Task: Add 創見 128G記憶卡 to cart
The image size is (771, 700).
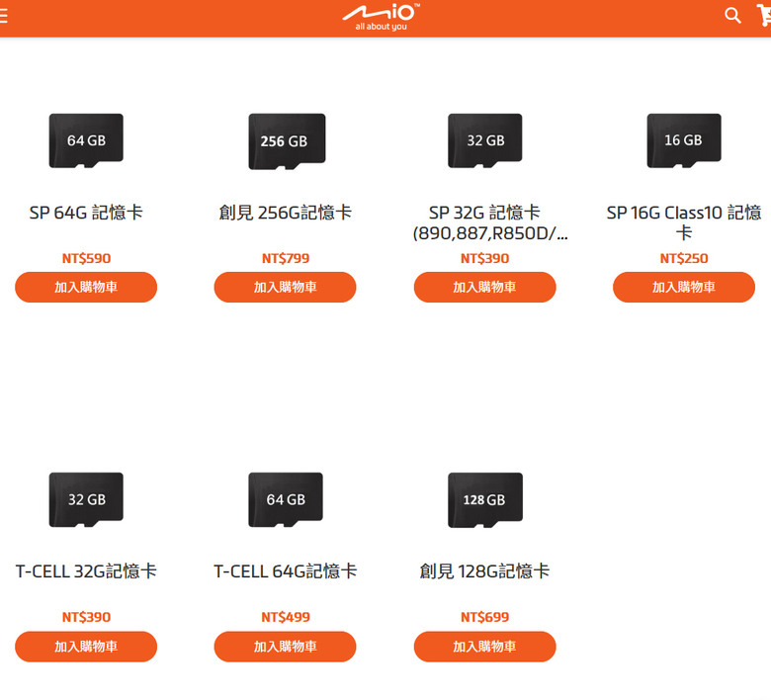Action: pos(484,647)
